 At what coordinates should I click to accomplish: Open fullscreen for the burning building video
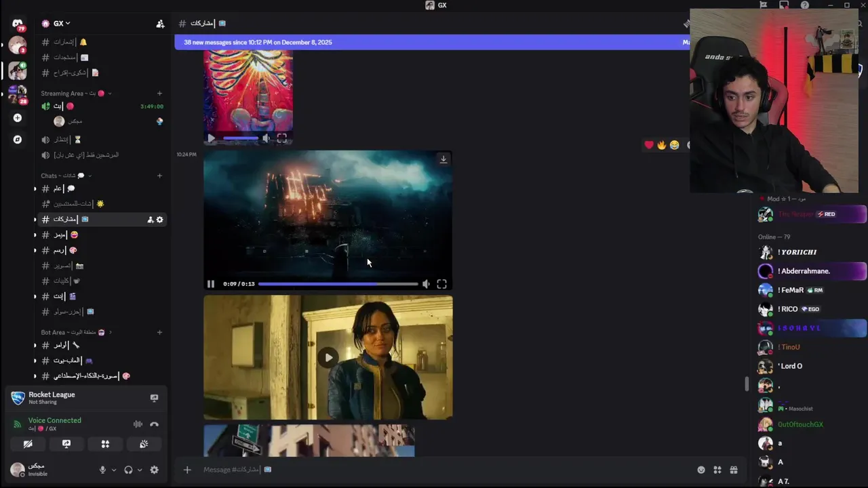[441, 284]
